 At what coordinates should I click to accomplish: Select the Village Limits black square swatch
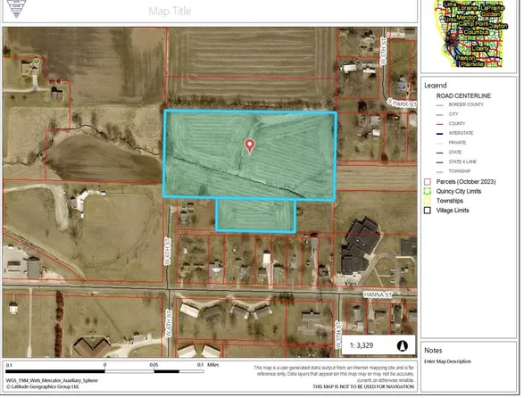pos(428,211)
